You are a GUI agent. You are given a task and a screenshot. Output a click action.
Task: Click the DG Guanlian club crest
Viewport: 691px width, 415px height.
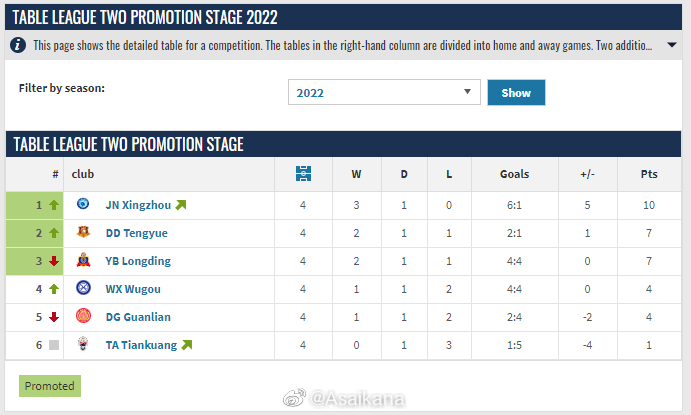[83, 316]
